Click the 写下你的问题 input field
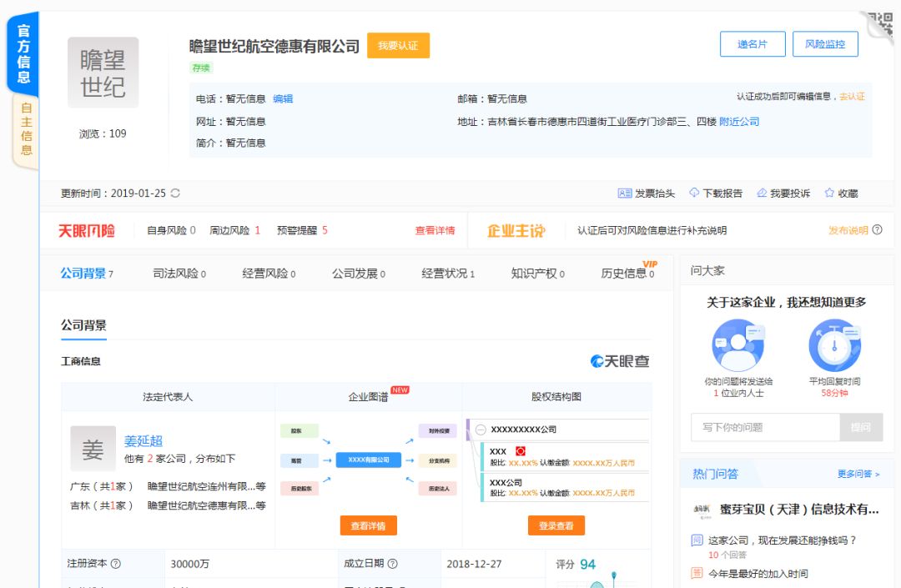 click(x=763, y=427)
